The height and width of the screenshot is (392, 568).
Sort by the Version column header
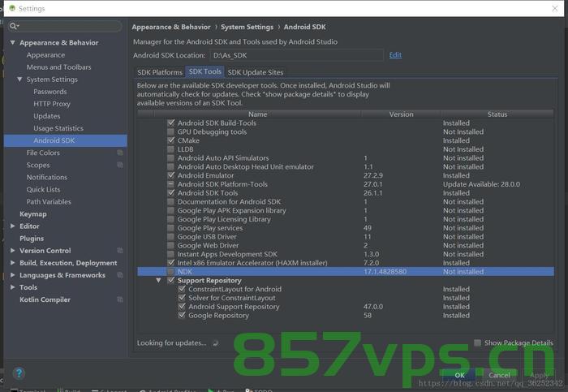[401, 114]
